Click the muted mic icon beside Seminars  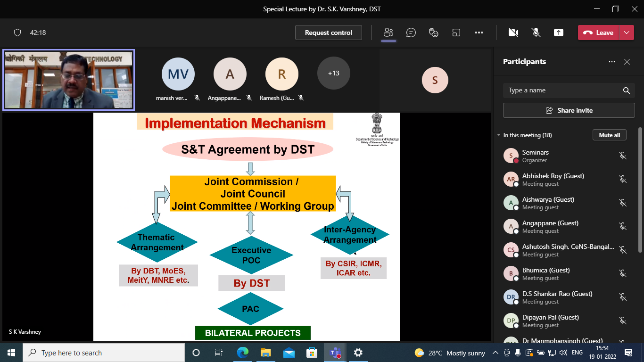pyautogui.click(x=623, y=156)
